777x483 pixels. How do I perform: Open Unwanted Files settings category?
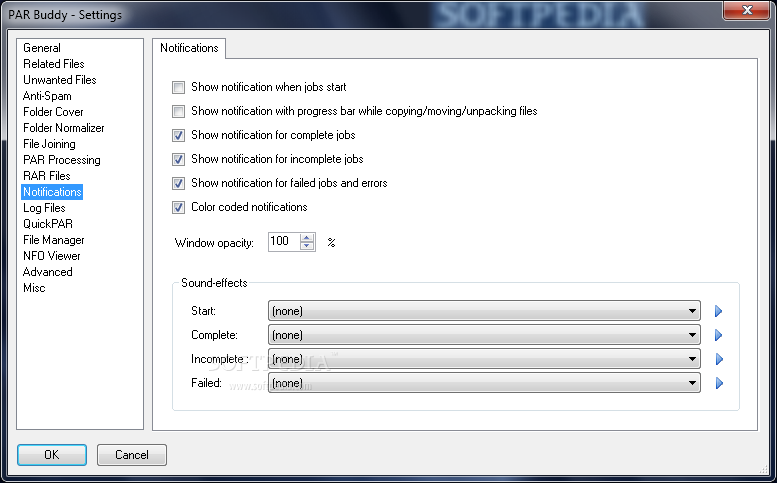point(60,80)
